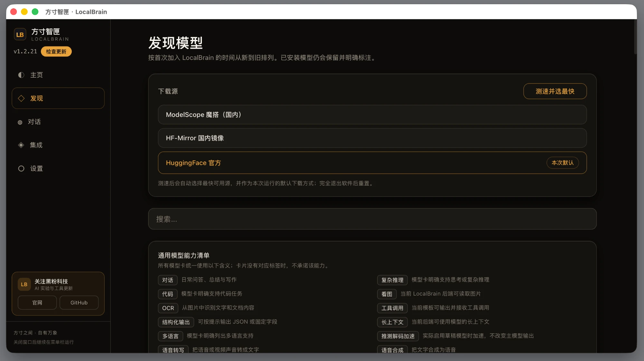Click the v1.2.21 version text
This screenshot has height=361, width=644.
[25, 51]
